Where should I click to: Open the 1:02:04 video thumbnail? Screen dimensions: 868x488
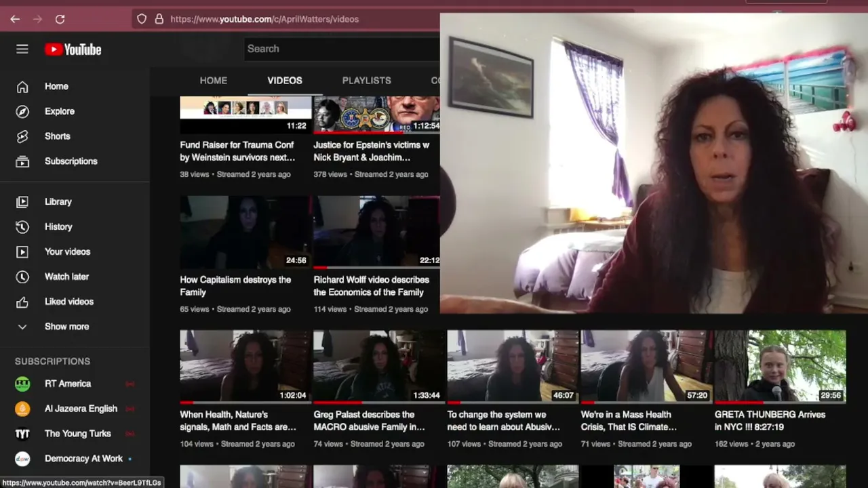[245, 367]
